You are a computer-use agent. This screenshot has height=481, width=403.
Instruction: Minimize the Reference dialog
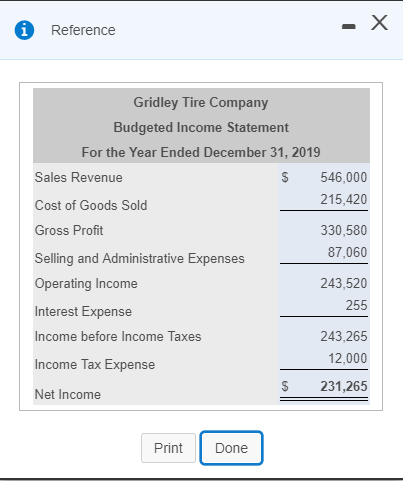[x=349, y=26]
